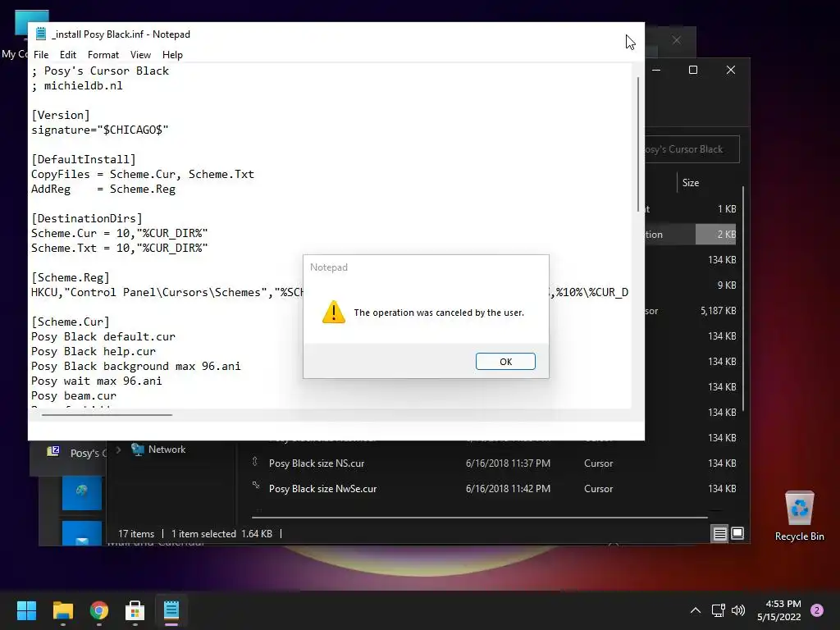Close the File Explorer window
This screenshot has height=630, width=840.
click(x=731, y=71)
